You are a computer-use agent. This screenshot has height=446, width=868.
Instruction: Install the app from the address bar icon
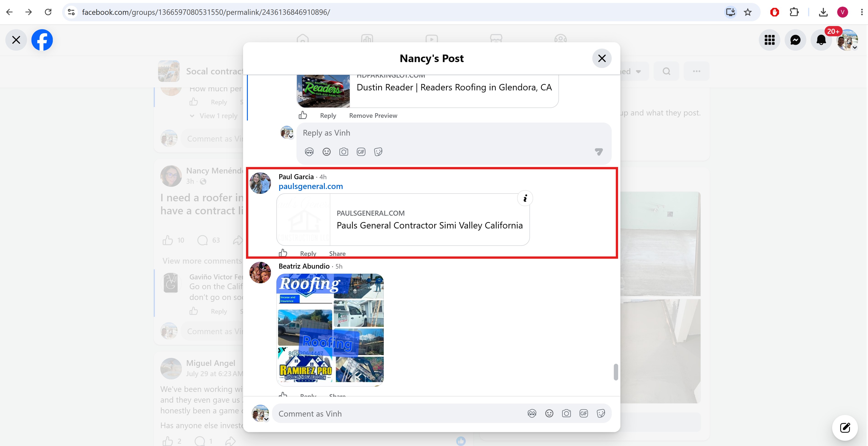(x=730, y=12)
